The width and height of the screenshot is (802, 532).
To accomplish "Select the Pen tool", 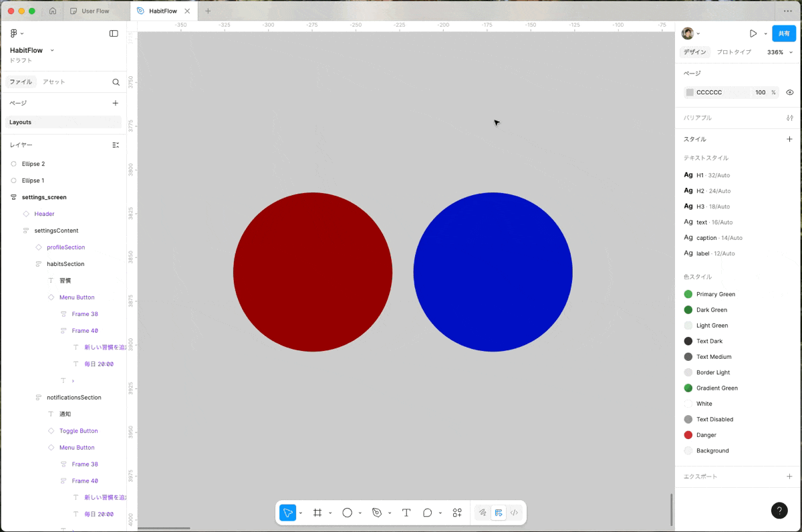I will [376, 513].
